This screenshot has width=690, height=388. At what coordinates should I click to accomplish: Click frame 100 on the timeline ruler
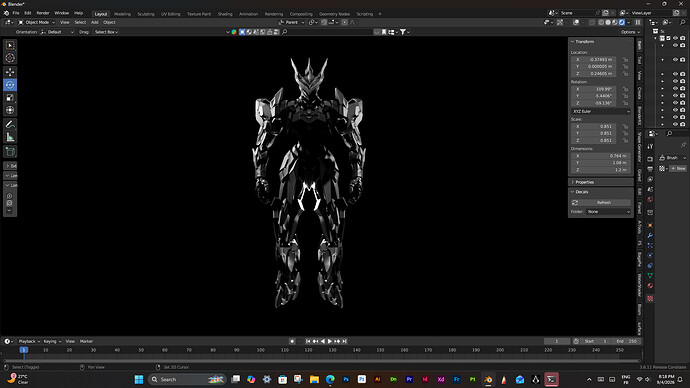[261, 350]
